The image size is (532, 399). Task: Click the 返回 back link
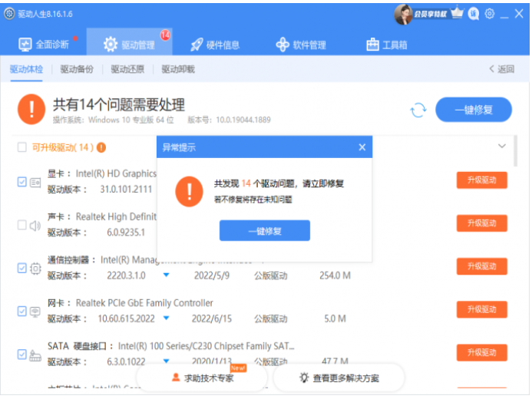pos(501,69)
